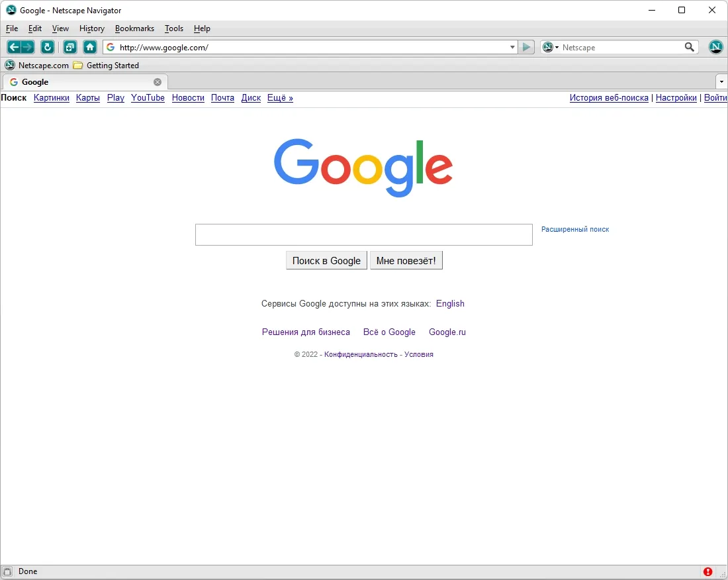Open the Getting Started bookmarks folder

tap(107, 66)
